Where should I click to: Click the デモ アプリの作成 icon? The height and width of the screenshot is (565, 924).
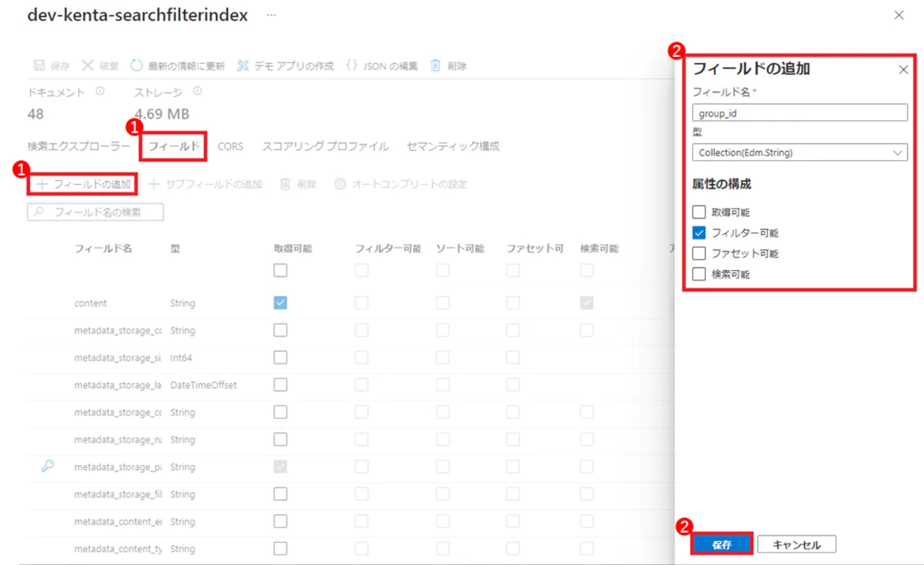(x=243, y=66)
